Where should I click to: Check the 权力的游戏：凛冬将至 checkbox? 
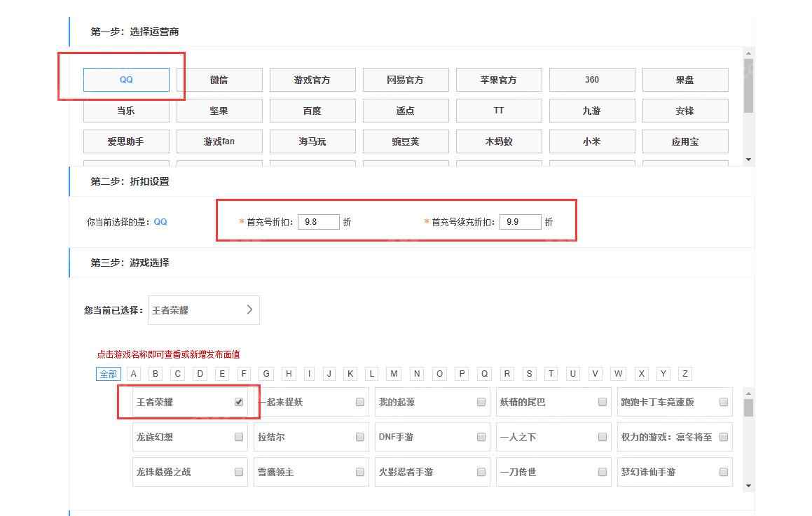click(724, 438)
